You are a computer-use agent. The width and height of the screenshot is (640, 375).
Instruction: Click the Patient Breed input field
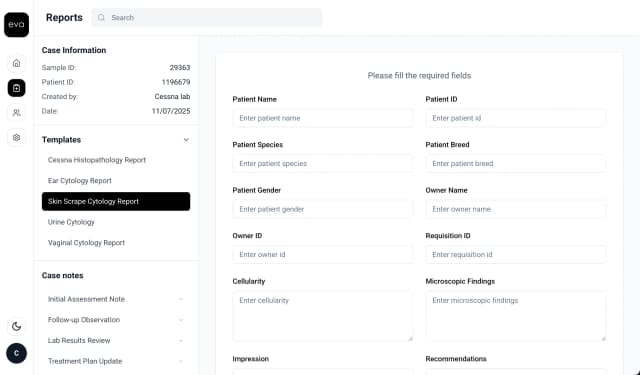click(516, 164)
